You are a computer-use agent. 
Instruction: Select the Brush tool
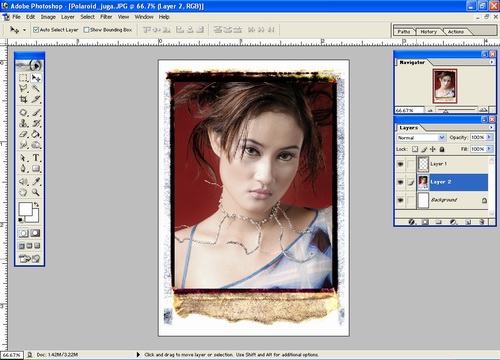[x=36, y=113]
